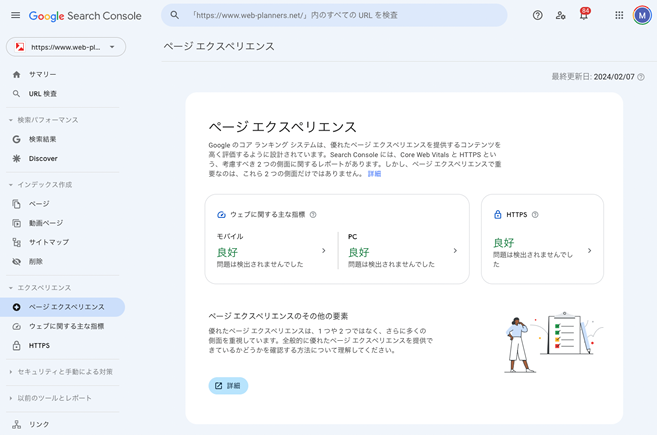The width and height of the screenshot is (657, 435).
Task: Click the gauge icon in web vitals card
Action: tap(221, 215)
